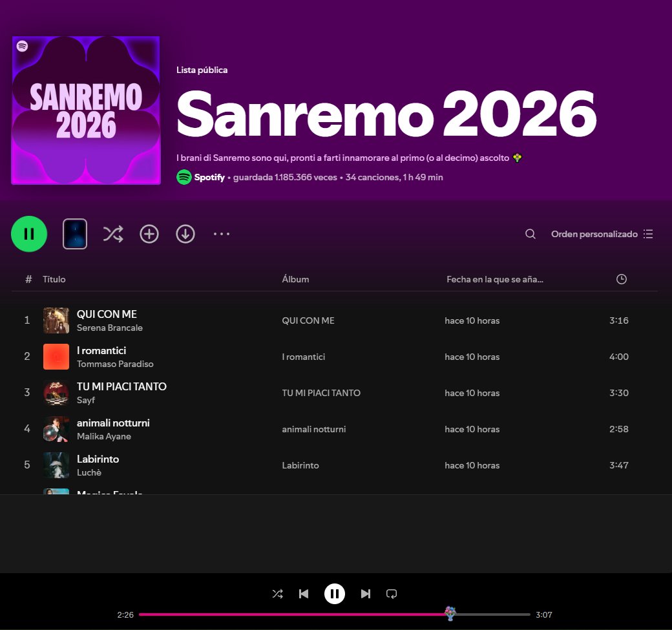The height and width of the screenshot is (630, 672).
Task: Click the TU MI PIACI TANTO album artwork
Action: pos(56,393)
